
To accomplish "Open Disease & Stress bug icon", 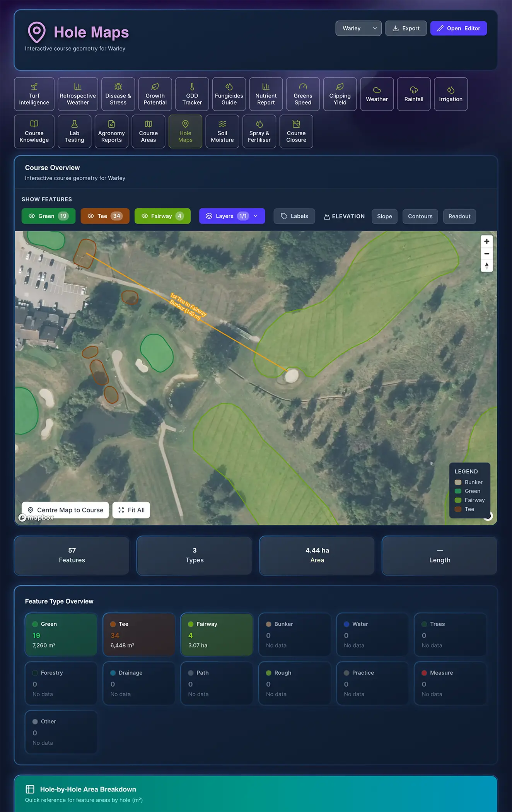I will 118,87.
